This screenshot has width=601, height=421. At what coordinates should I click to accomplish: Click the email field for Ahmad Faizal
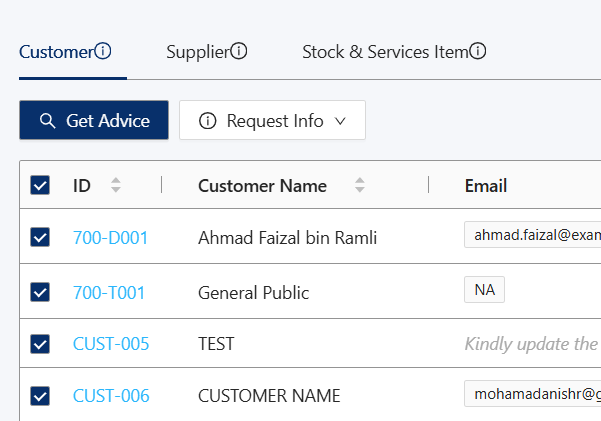coord(532,235)
